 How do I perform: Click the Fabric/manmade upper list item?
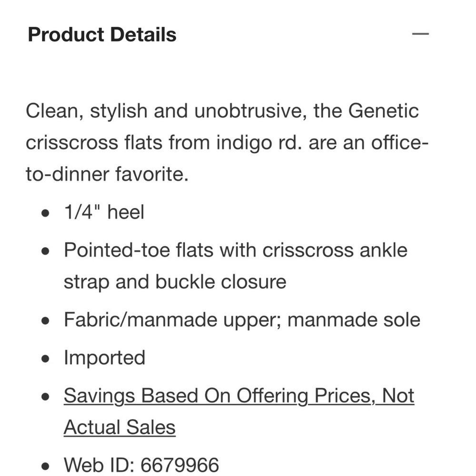tap(242, 319)
